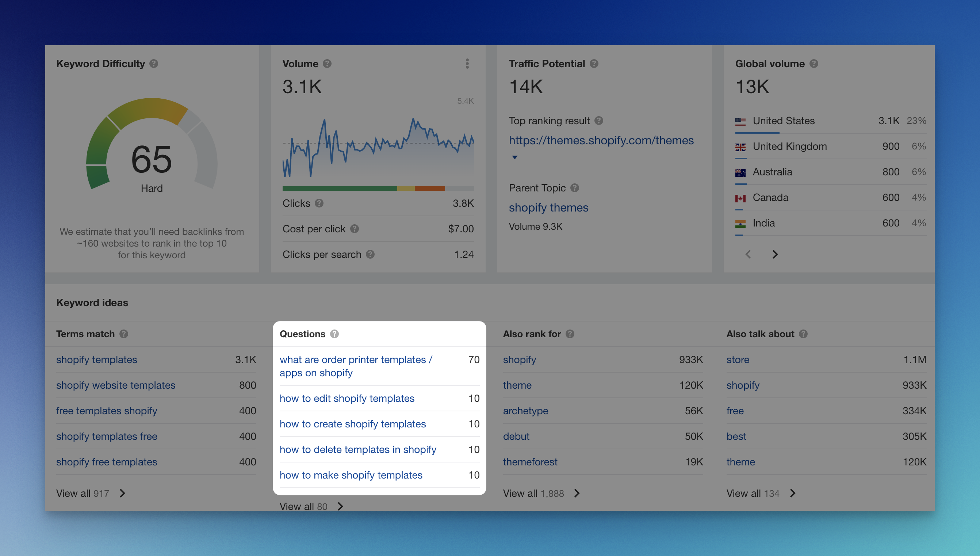Open shopify templates free keyword
The height and width of the screenshot is (556, 980).
coord(107,437)
